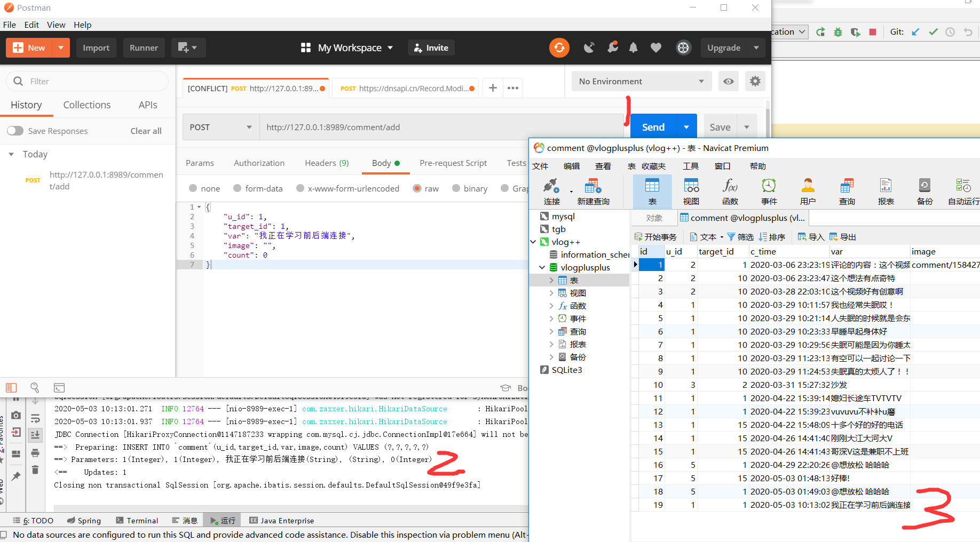Open the satellite capture requests icon
Screen dimensions: 980x542
tap(589, 47)
